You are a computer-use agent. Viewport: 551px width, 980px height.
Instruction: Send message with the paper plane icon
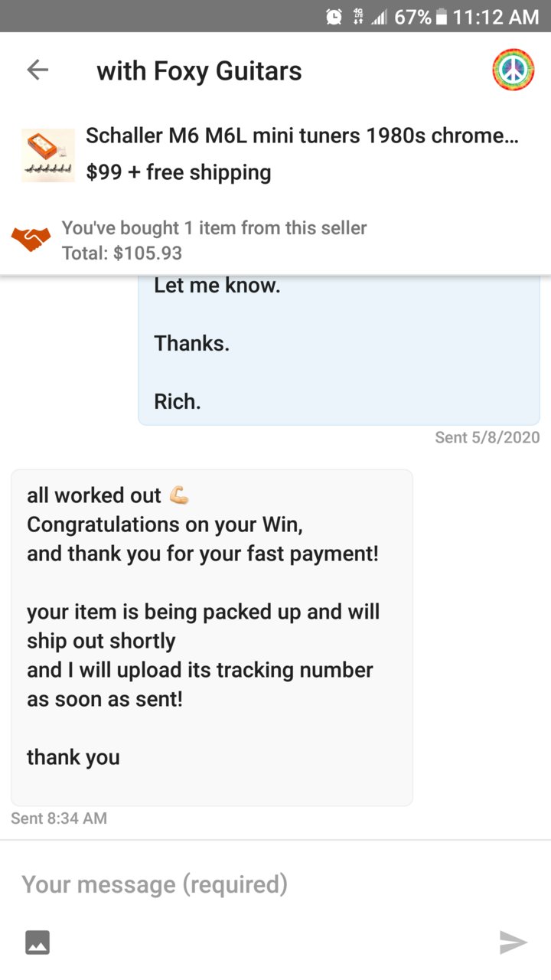point(513,942)
